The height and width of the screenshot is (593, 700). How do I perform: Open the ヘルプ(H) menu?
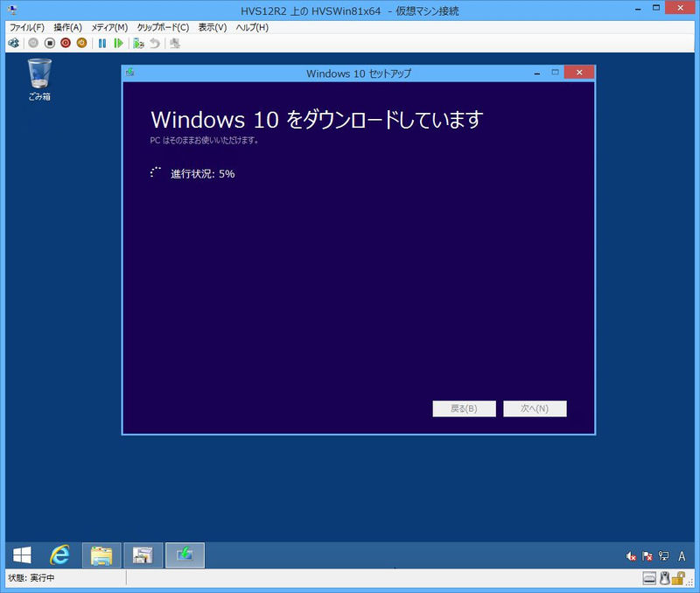[x=252, y=28]
